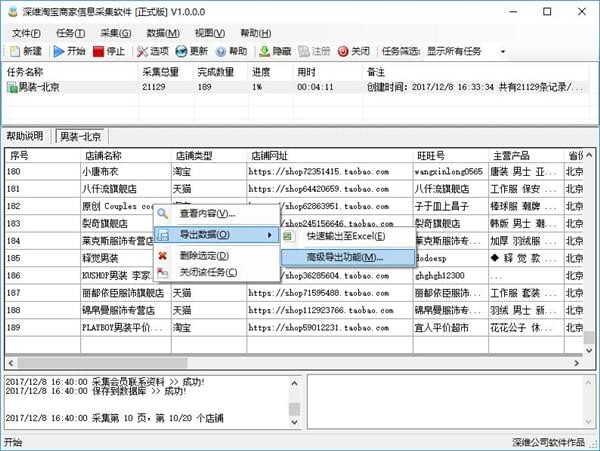Sort by 店铺网址 column header
Viewport: 600px width, 451px height.
tap(330, 156)
